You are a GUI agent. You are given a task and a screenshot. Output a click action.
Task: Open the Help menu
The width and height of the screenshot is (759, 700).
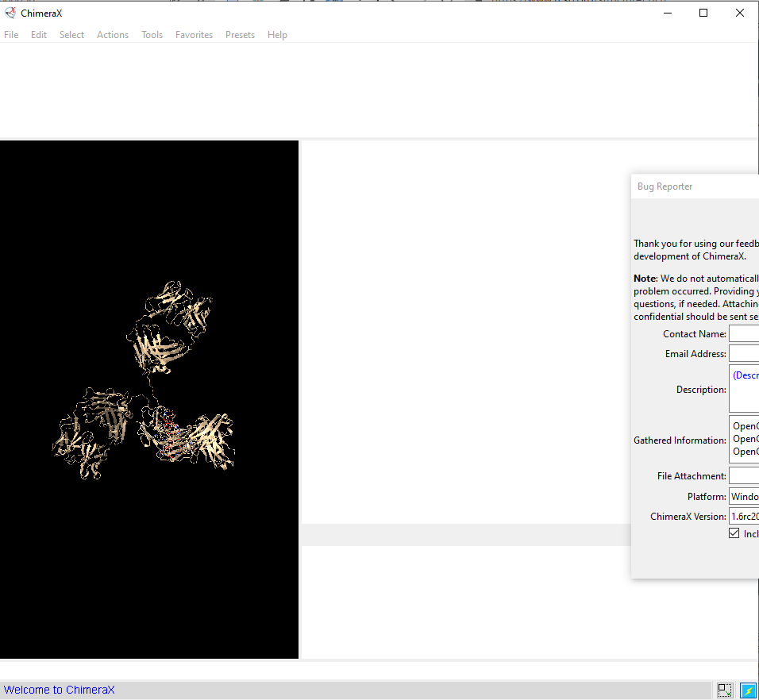(277, 35)
